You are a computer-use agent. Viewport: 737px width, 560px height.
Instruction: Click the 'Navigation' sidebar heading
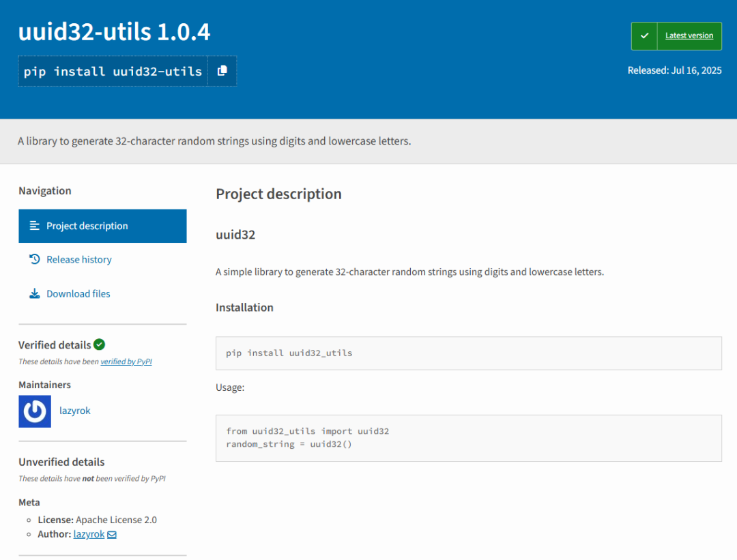pyautogui.click(x=45, y=191)
